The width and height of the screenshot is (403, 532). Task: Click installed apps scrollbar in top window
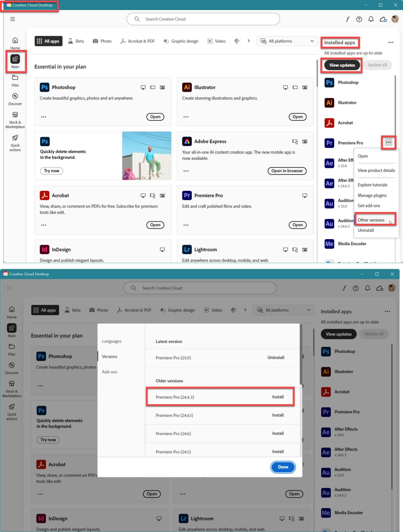click(395, 106)
